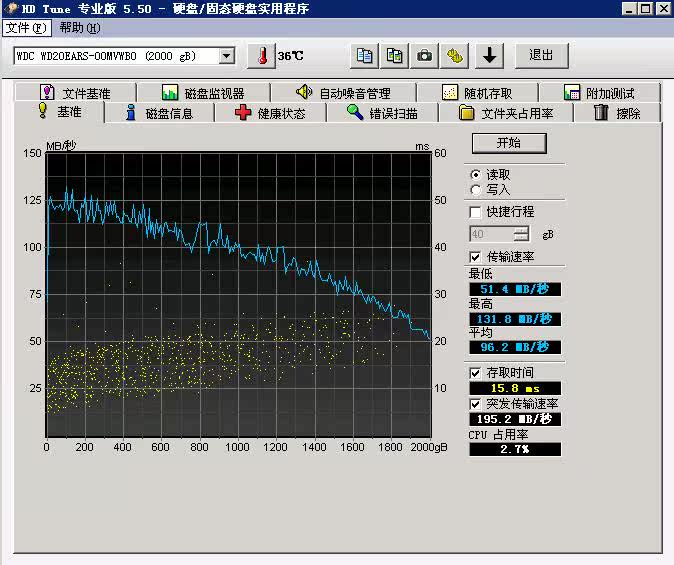Toggle the 突发传输速率 checkbox
The width and height of the screenshot is (674, 565).
475,403
